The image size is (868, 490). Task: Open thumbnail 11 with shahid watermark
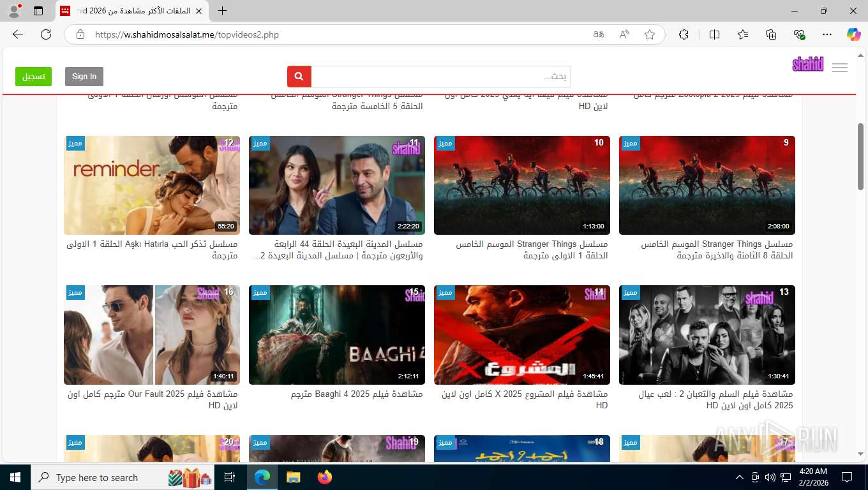pyautogui.click(x=337, y=185)
